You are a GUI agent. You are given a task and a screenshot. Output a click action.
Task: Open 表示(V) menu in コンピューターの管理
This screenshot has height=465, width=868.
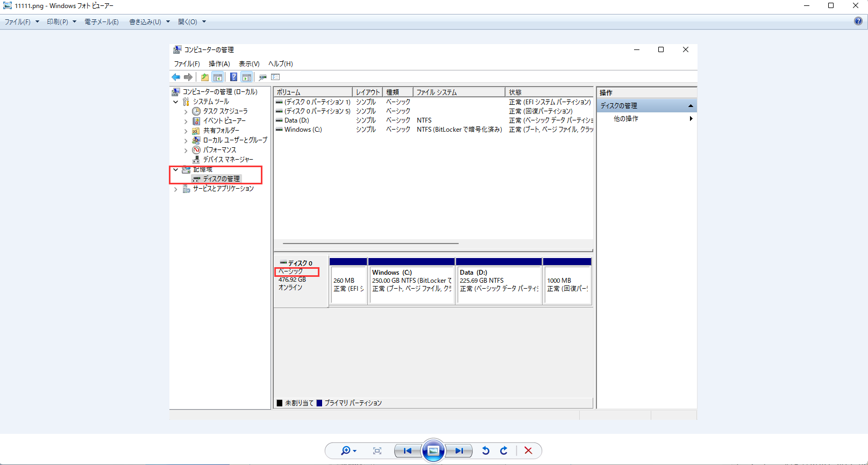tap(249, 64)
